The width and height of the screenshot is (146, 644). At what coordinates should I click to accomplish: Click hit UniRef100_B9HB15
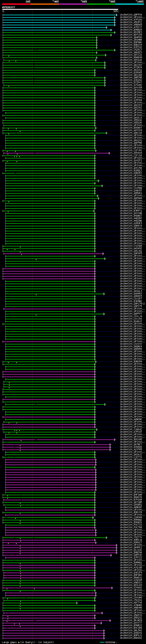[131, 30]
